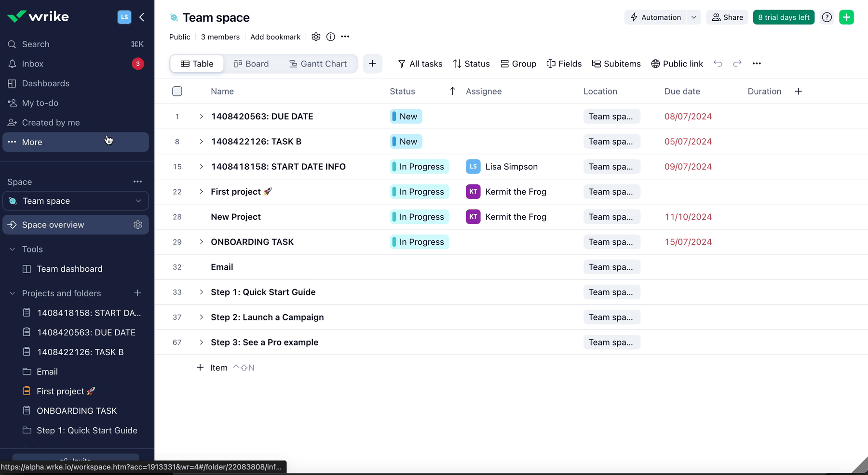Click the undo arrow in toolbar
Viewport: 868px width, 475px height.
[718, 64]
